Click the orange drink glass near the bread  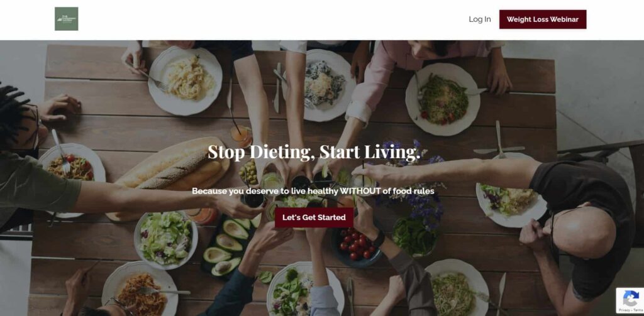241,136
